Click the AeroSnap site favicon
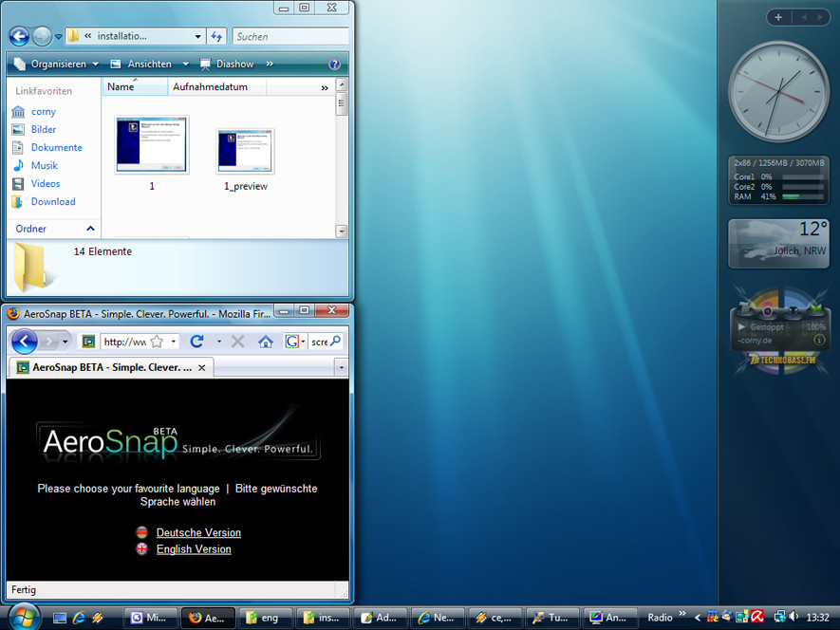This screenshot has height=630, width=840. (x=88, y=342)
